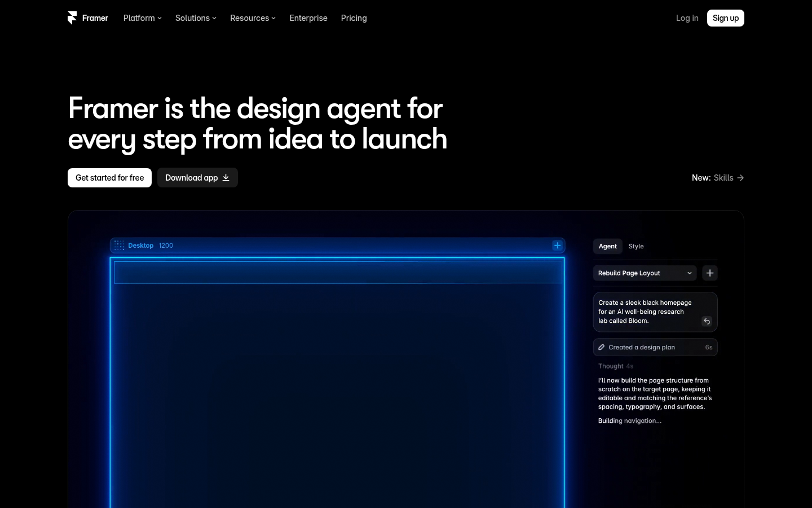The height and width of the screenshot is (508, 812).
Task: Open the Resources dropdown
Action: [253, 18]
